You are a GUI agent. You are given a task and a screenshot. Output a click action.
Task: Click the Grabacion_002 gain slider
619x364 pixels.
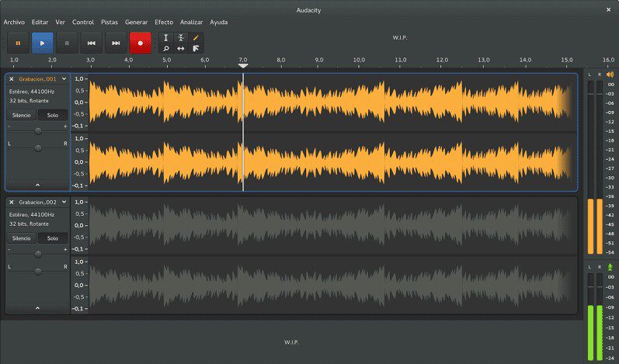(x=38, y=254)
